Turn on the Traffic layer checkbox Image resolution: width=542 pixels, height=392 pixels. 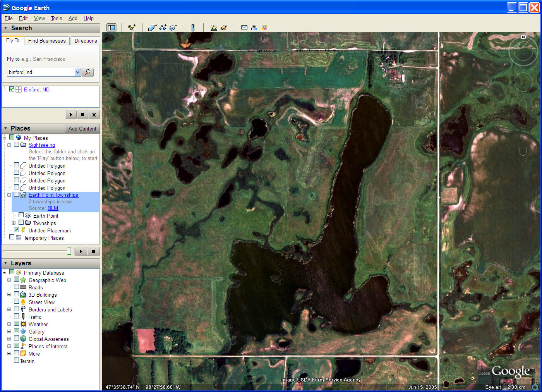(16, 316)
